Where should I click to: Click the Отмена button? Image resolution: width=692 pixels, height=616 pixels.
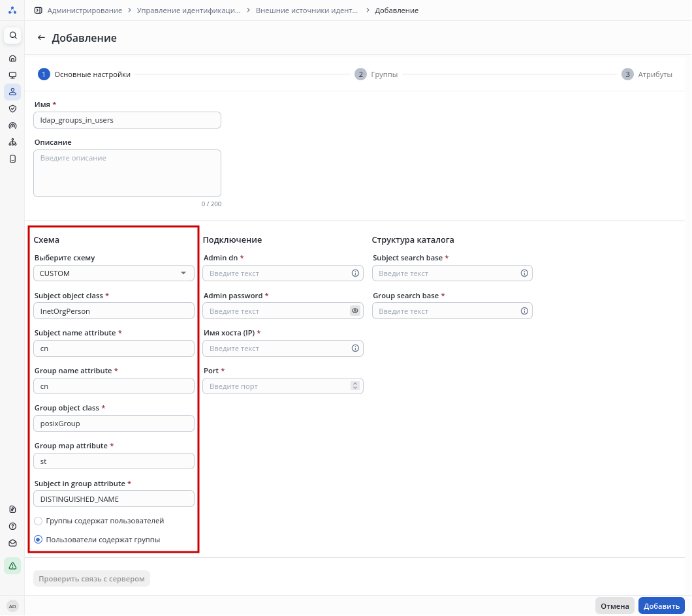[614, 606]
